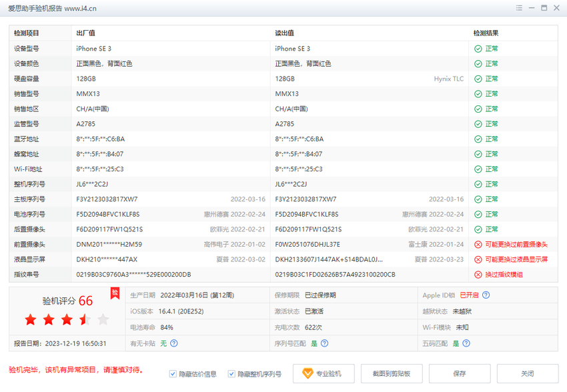The height and width of the screenshot is (392, 567).
Task: Click the 硬盘容量 green check result icon
Action: [478, 79]
